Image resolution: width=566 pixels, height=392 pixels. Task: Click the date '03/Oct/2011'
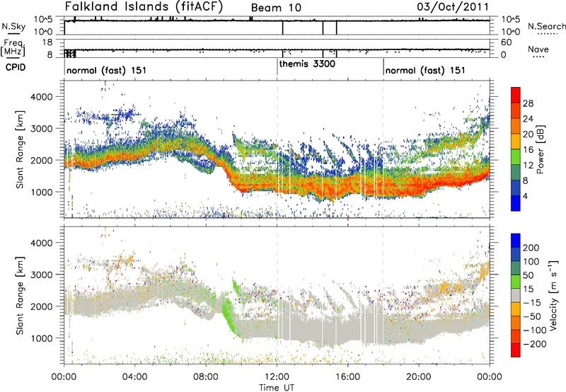click(x=453, y=7)
